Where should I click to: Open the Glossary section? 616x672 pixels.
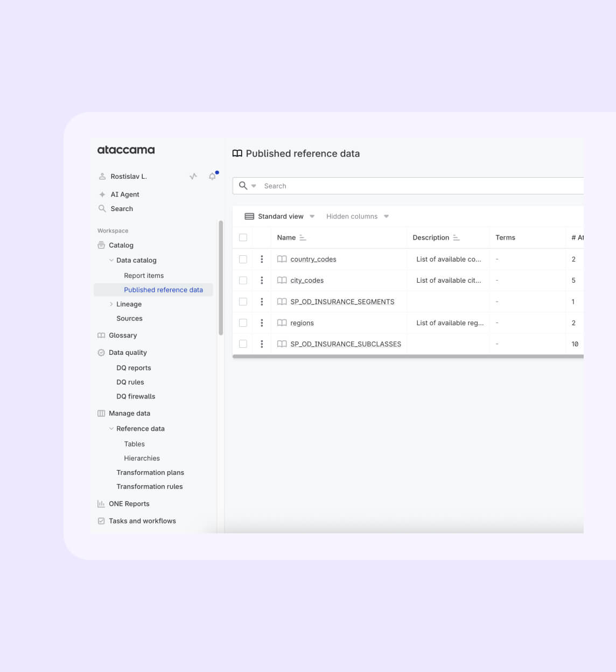coord(123,335)
